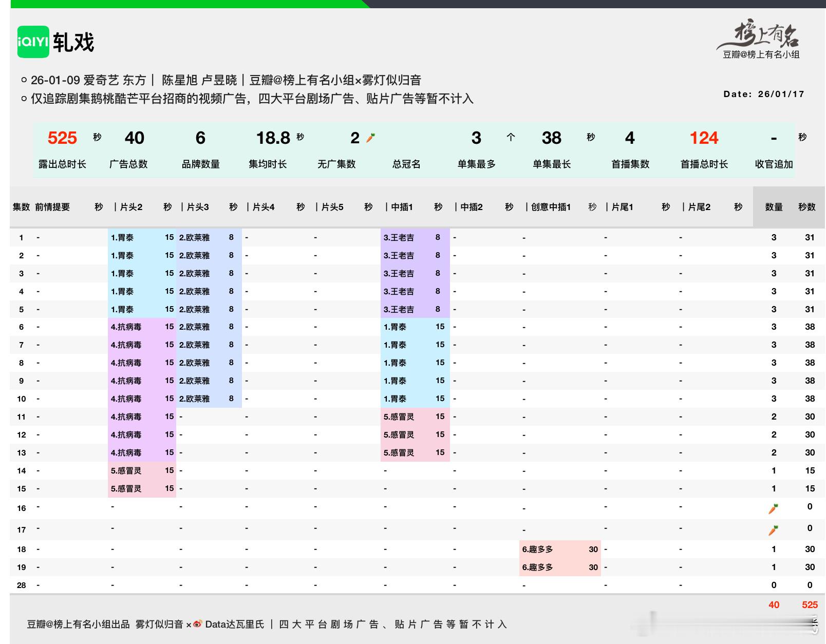Click the 4.抗病毒 cell in episode 6 row
826x644 pixels.
(142, 327)
